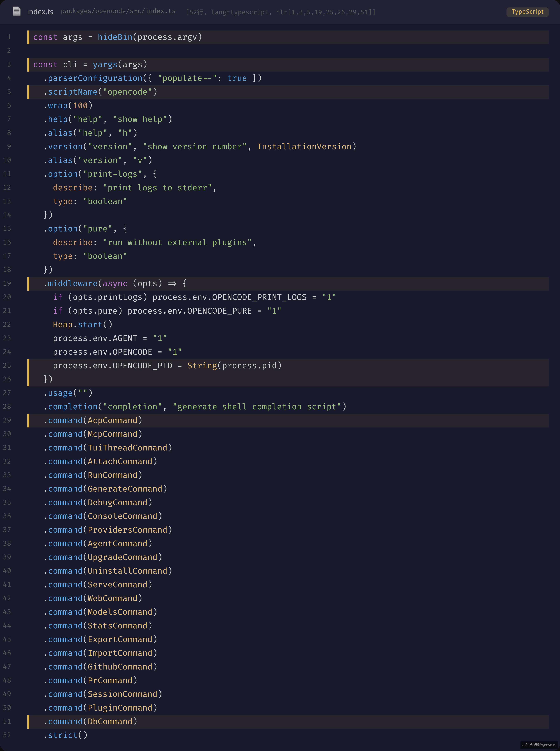
Task: Click the "pure" option string on line 15
Action: (x=98, y=229)
